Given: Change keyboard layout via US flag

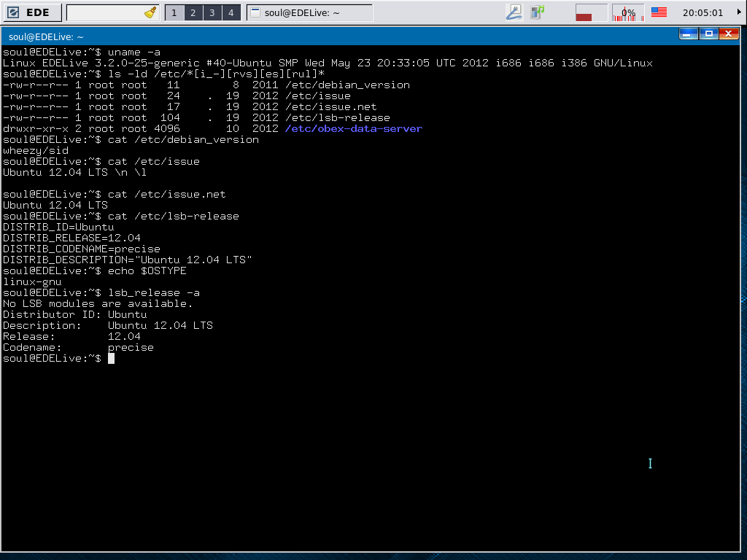Looking at the screenshot, I should pyautogui.click(x=659, y=12).
